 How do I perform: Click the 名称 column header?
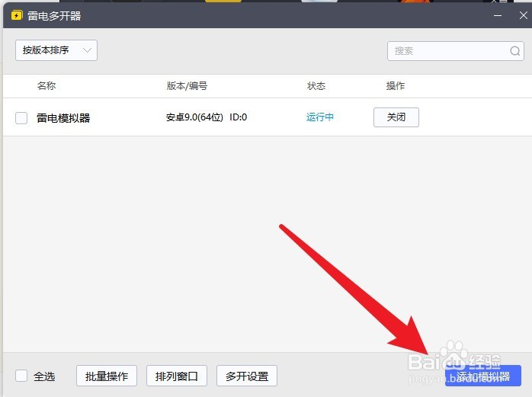click(x=46, y=86)
